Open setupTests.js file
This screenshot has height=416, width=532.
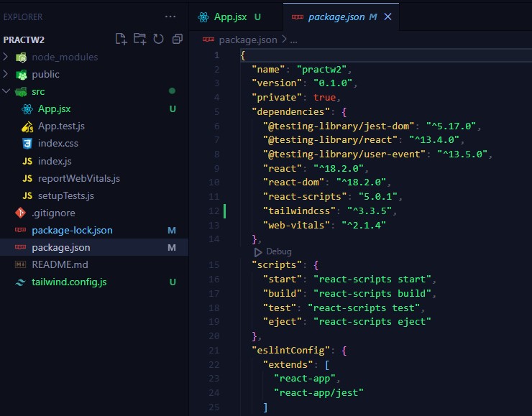click(x=66, y=195)
